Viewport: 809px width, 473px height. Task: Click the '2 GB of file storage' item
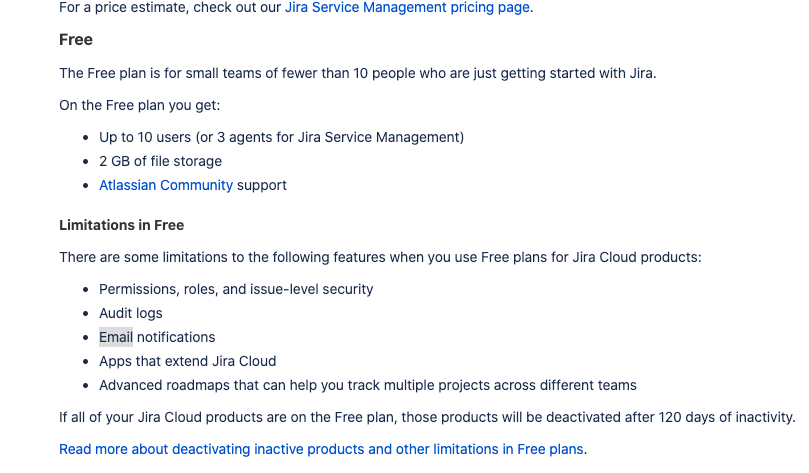tap(160, 161)
